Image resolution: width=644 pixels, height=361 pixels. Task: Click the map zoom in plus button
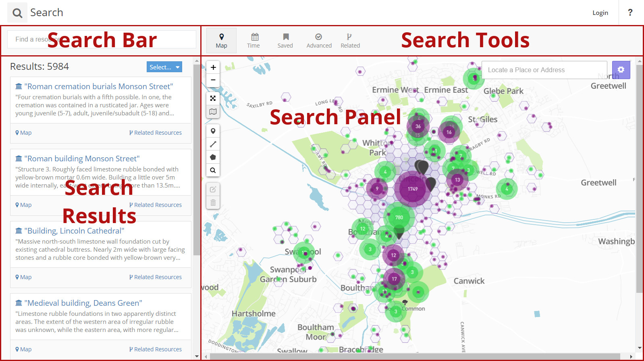(213, 67)
